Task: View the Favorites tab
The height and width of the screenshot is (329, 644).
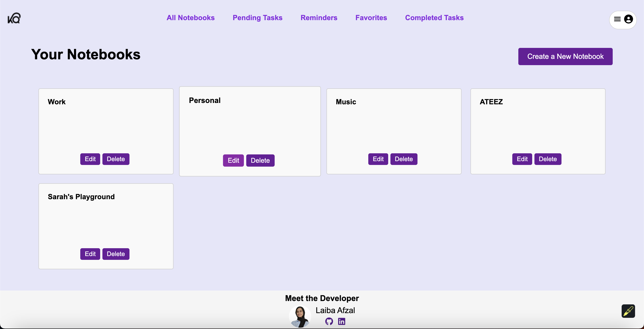Action: click(x=371, y=18)
